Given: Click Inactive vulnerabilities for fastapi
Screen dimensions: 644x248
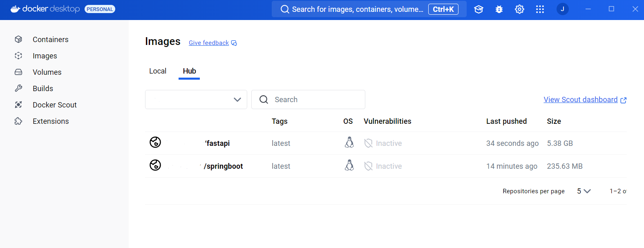Looking at the screenshot, I should 383,143.
